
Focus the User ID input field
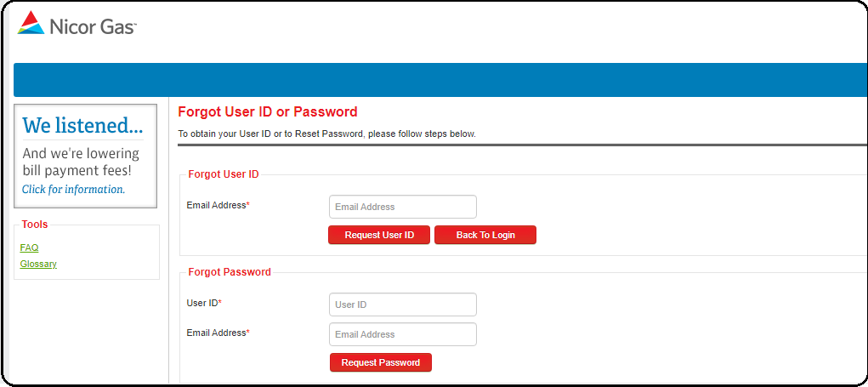[x=402, y=304]
